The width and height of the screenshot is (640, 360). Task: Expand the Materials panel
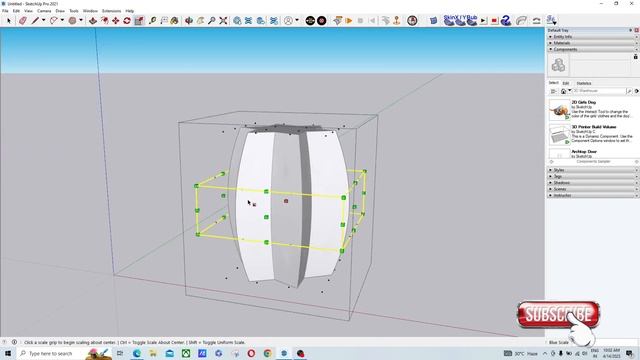(x=593, y=43)
